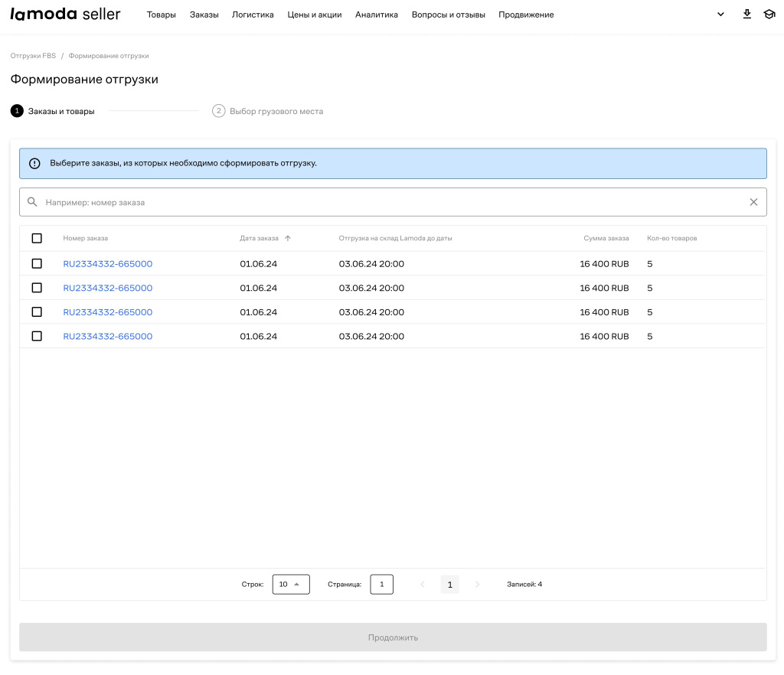Expand the top-right chevron dropdown

click(720, 15)
